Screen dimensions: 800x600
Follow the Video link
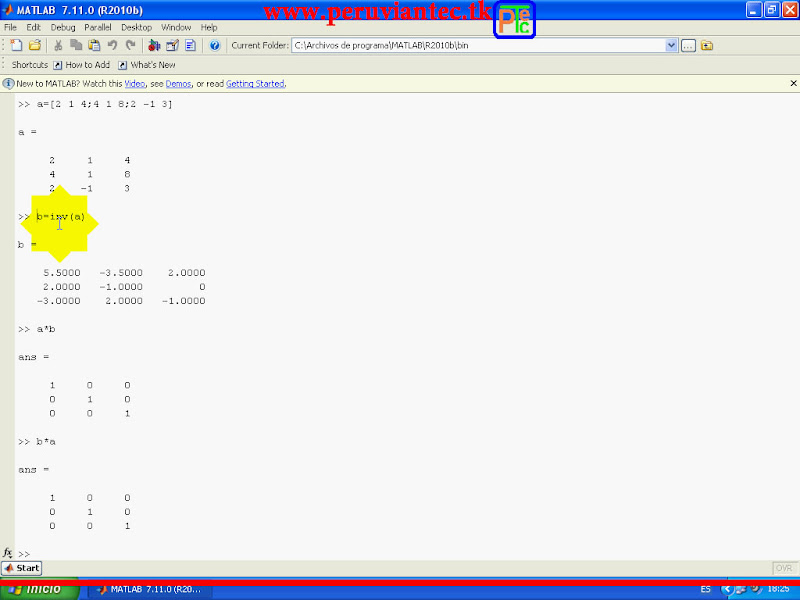[135, 84]
